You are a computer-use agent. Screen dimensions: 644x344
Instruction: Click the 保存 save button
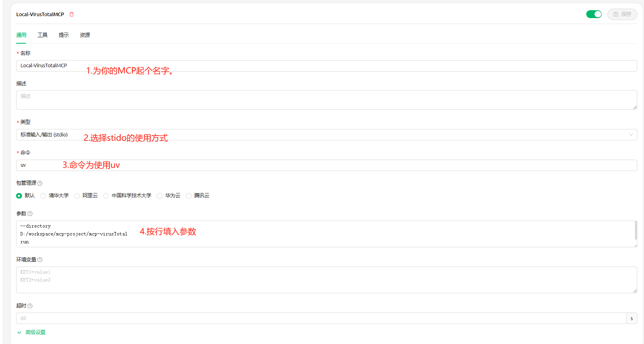pos(622,14)
